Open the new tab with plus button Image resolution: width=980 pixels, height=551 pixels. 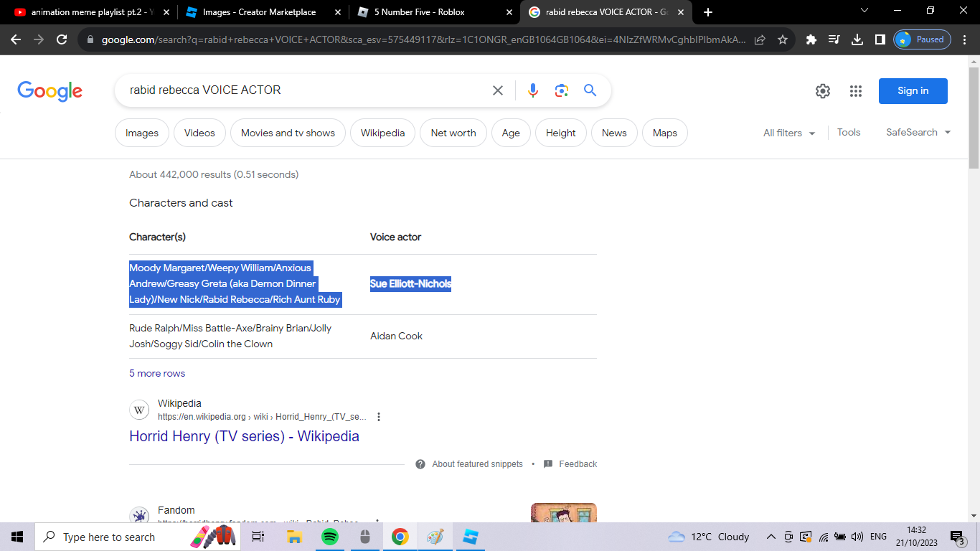[x=708, y=12]
